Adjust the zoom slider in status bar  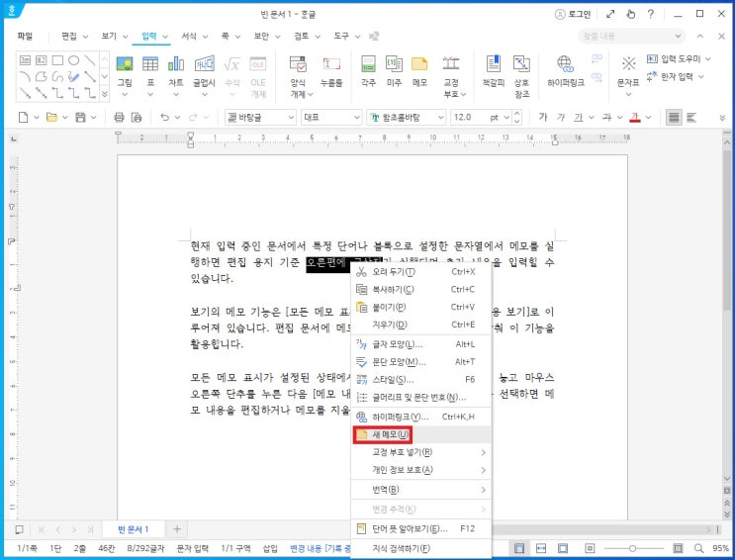(x=632, y=548)
